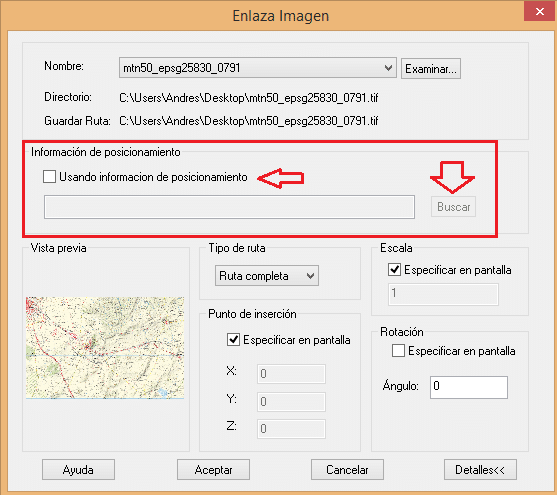Viewport: 557px width, 495px height.
Task: Click the Examinar browse button
Action: (431, 69)
